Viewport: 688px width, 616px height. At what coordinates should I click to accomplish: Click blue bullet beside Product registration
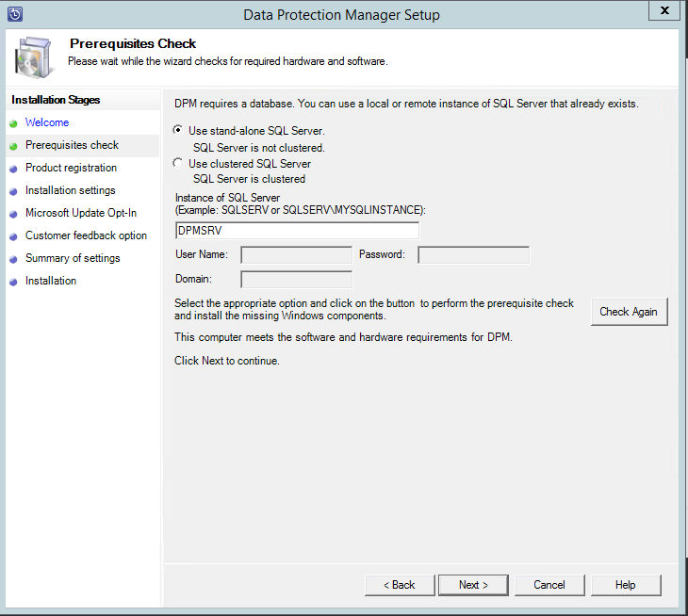tap(13, 170)
